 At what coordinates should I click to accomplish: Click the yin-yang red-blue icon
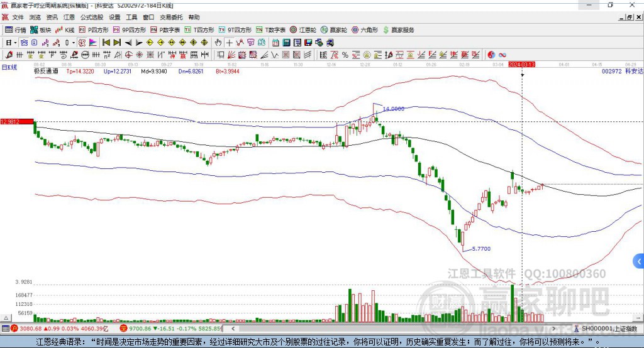pyautogui.click(x=491, y=55)
